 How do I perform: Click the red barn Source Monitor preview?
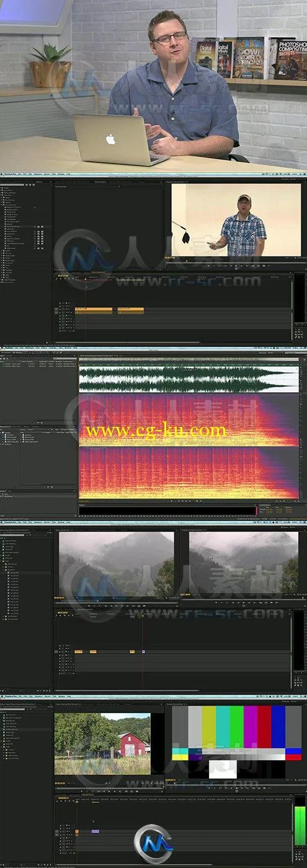coord(102,743)
